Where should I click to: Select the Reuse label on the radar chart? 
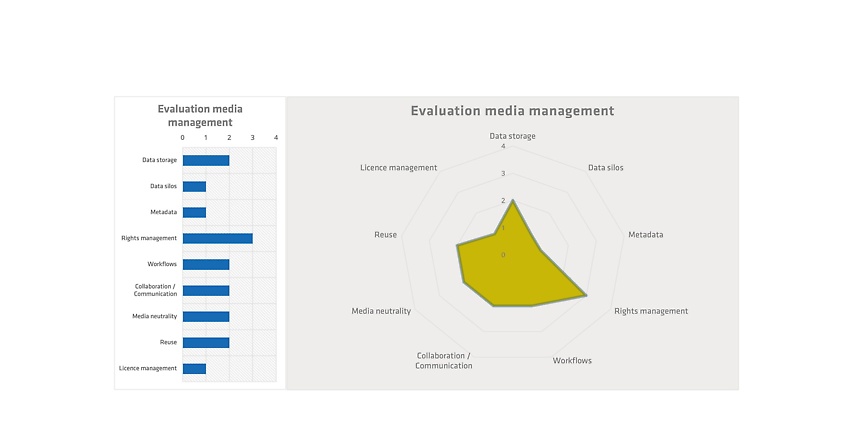click(385, 235)
